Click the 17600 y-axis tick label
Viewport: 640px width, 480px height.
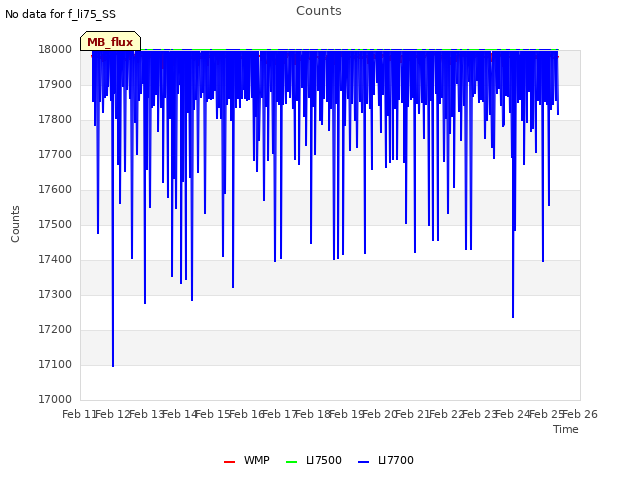click(x=55, y=189)
